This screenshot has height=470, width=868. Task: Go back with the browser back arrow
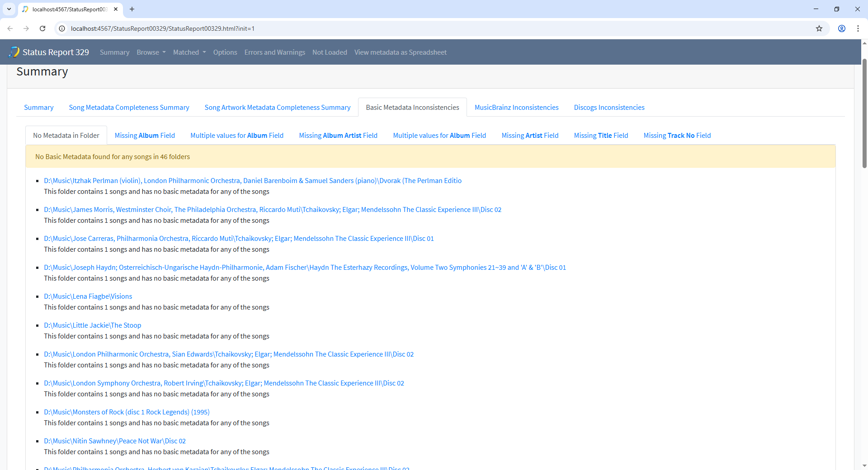pos(10,28)
